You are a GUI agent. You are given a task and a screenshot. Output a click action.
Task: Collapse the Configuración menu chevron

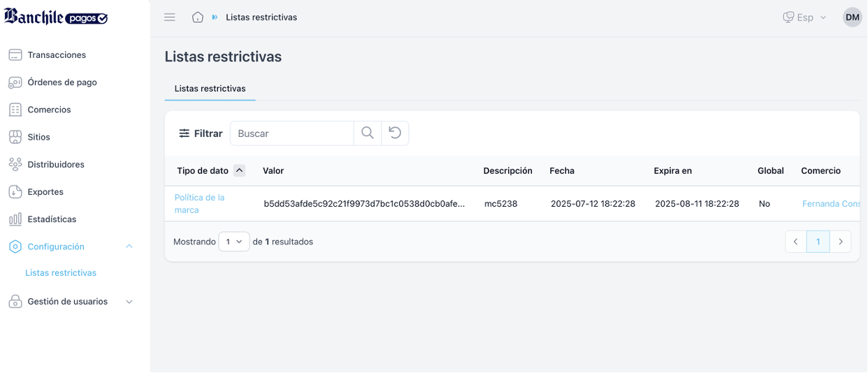coord(129,247)
